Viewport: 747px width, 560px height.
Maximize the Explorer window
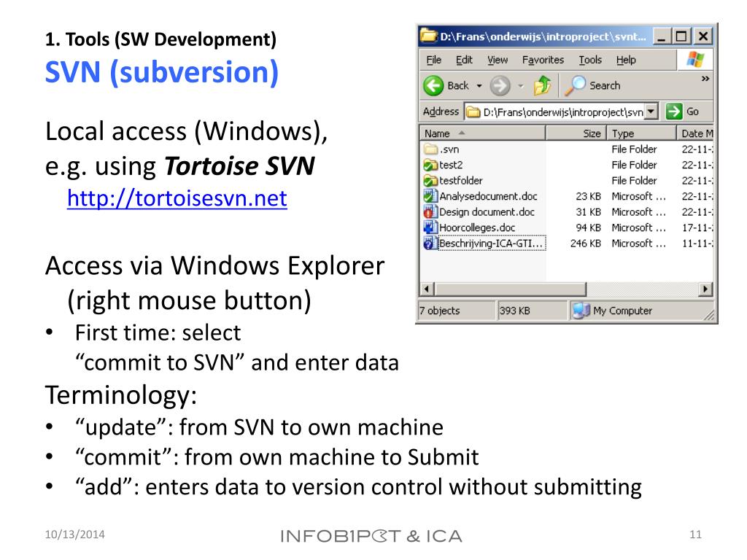[x=682, y=36]
